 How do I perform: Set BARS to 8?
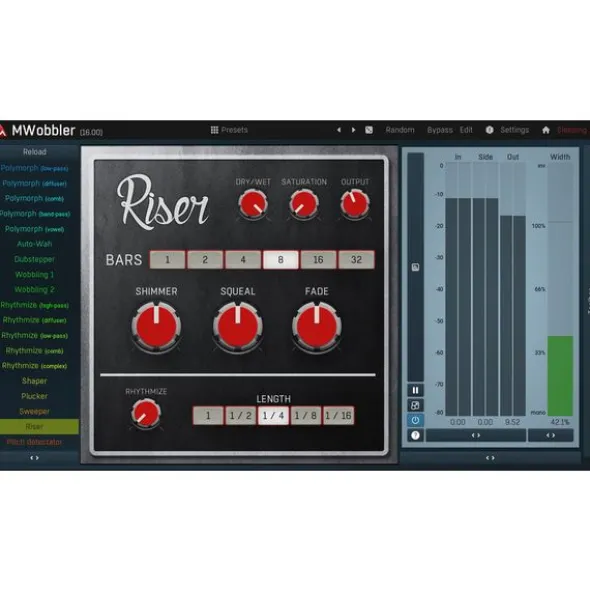(x=280, y=259)
